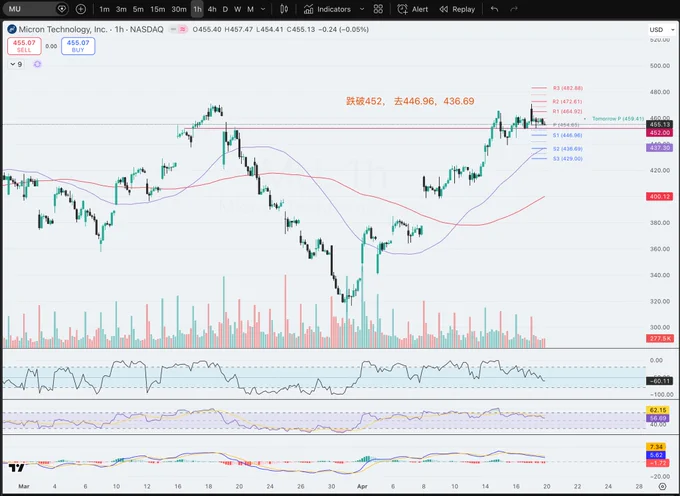The width and height of the screenshot is (680, 496).
Task: Click the 455.13 current price label
Action: click(660, 124)
